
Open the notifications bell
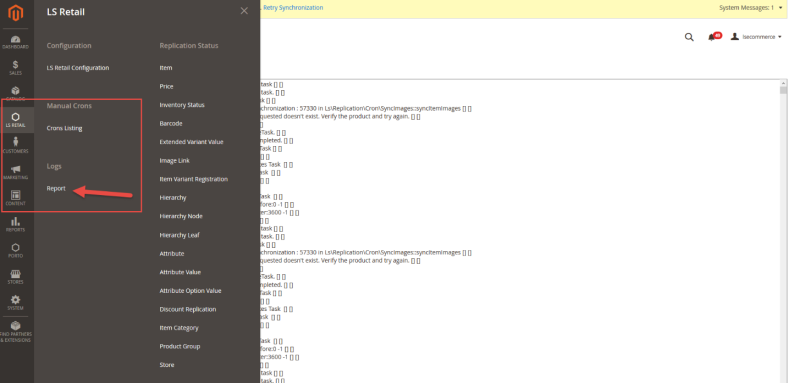click(x=712, y=37)
